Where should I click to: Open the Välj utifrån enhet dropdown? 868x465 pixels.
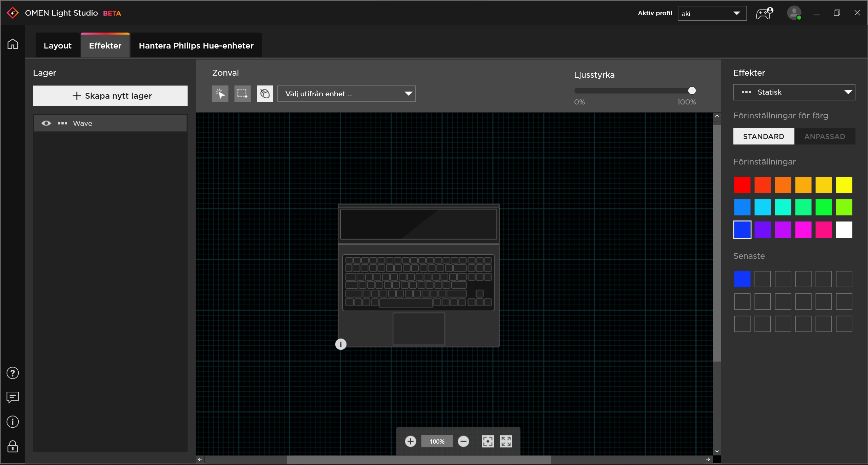[346, 94]
